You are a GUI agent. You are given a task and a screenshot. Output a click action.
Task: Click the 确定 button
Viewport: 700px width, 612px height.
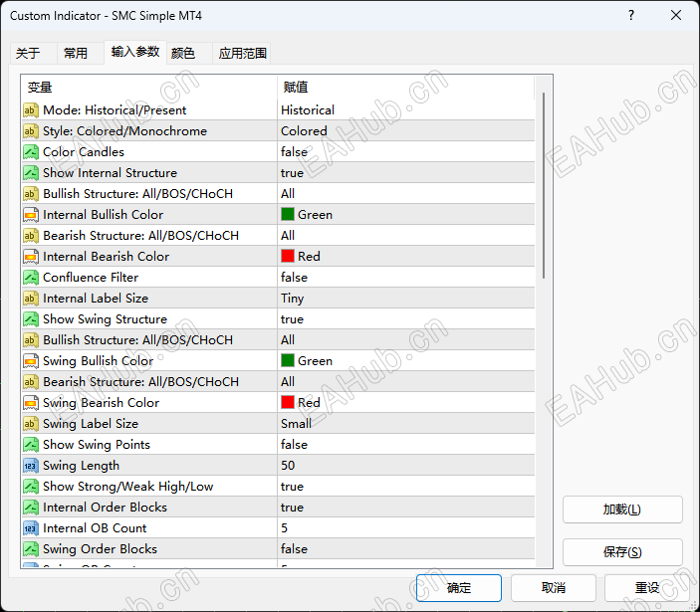tap(458, 588)
